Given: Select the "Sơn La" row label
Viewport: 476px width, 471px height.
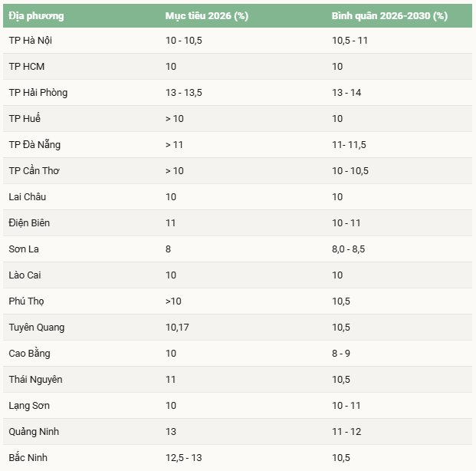Looking at the screenshot, I should (24, 249).
